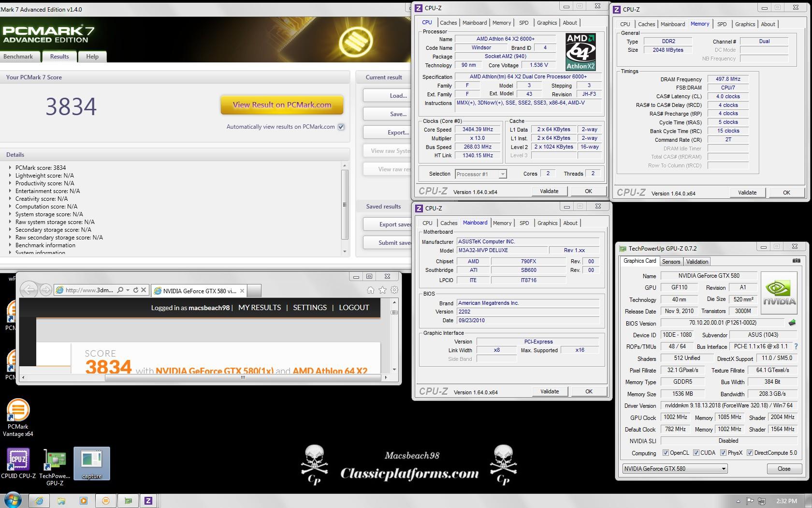Screen dimensions: 812x508
Task: Click the browser horizontal scrollbar thumb
Action: click(x=243, y=377)
